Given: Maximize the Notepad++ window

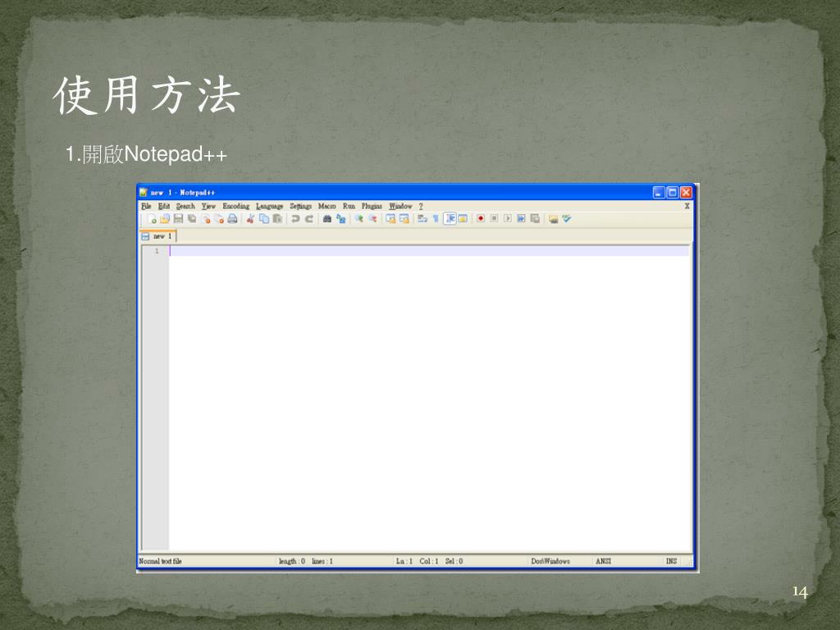Looking at the screenshot, I should click(x=673, y=192).
